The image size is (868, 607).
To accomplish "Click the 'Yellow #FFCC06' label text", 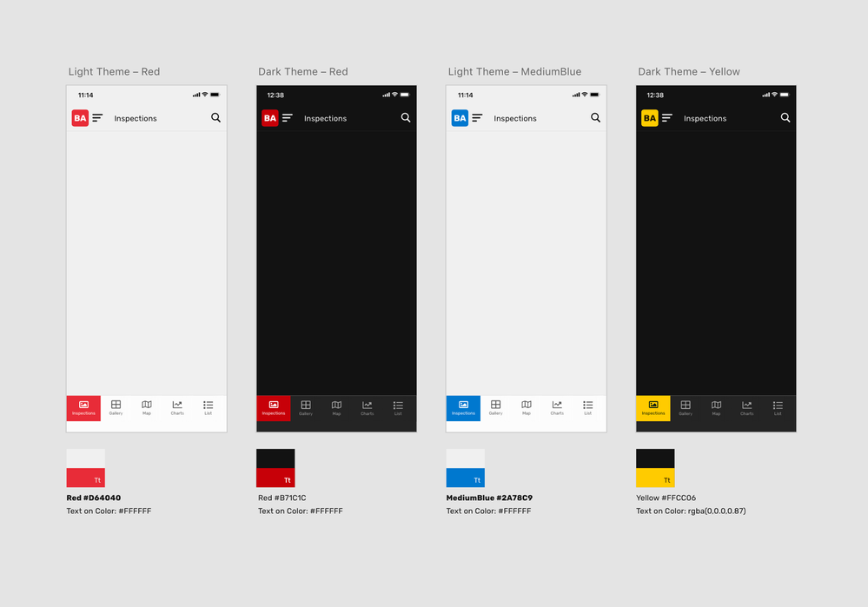I will [666, 498].
